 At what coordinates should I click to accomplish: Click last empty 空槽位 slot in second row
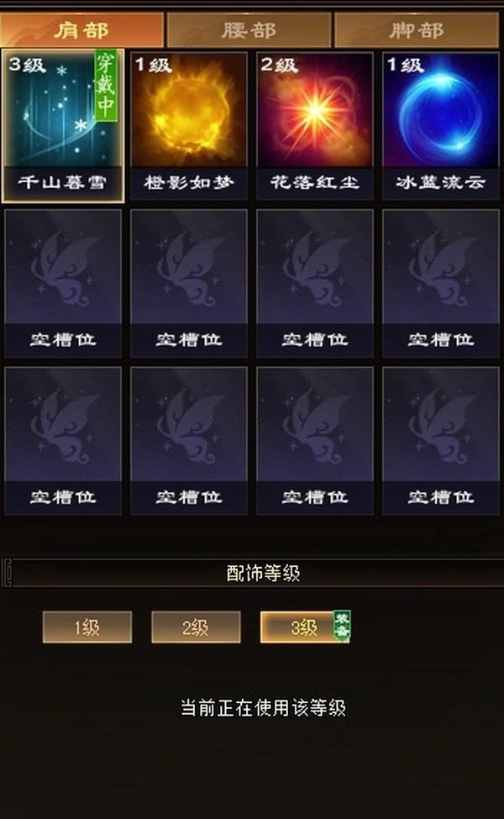click(x=441, y=284)
